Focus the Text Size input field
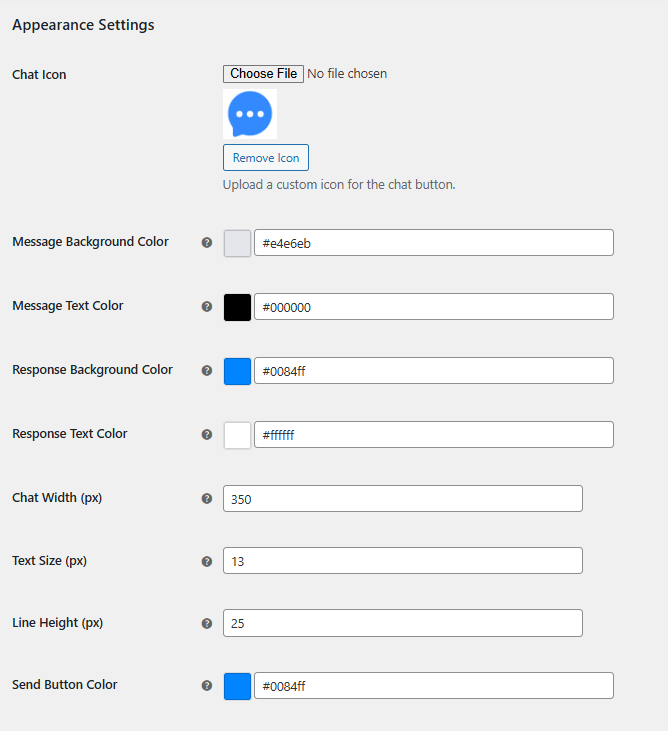Viewport: 668px width, 731px height. [x=402, y=561]
